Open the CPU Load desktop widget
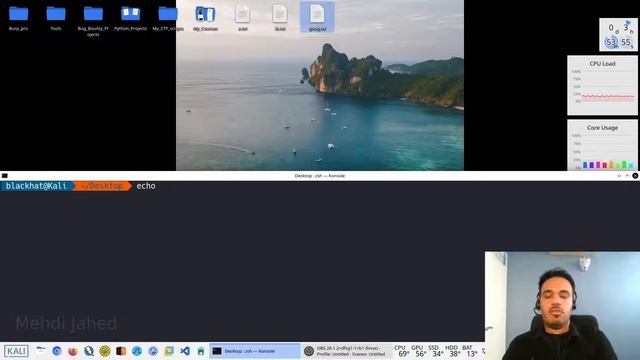The width and height of the screenshot is (640, 360). pos(602,85)
